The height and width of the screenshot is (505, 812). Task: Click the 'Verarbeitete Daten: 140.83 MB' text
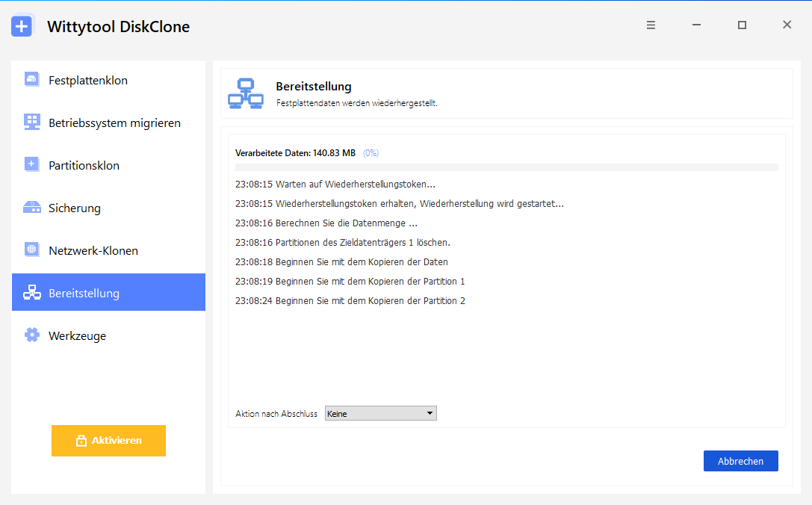[x=295, y=153]
